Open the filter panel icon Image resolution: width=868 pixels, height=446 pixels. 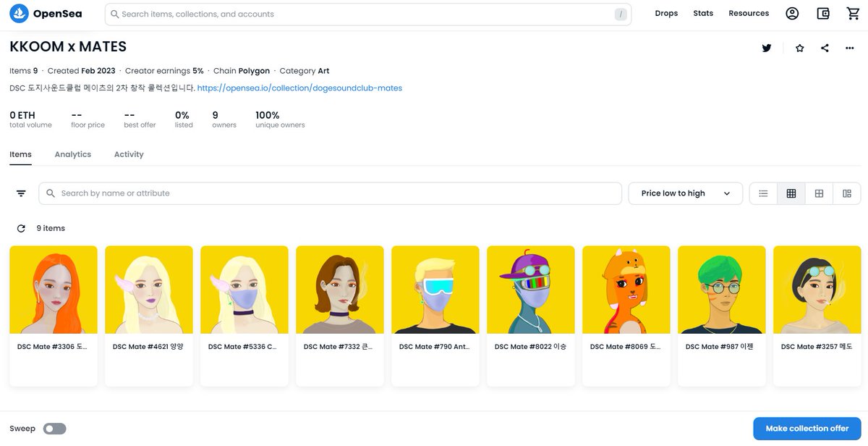(21, 193)
